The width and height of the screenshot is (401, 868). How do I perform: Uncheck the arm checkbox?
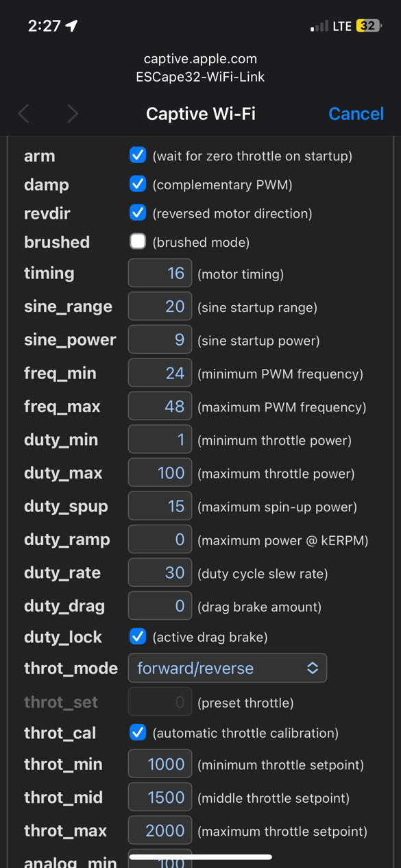[138, 155]
